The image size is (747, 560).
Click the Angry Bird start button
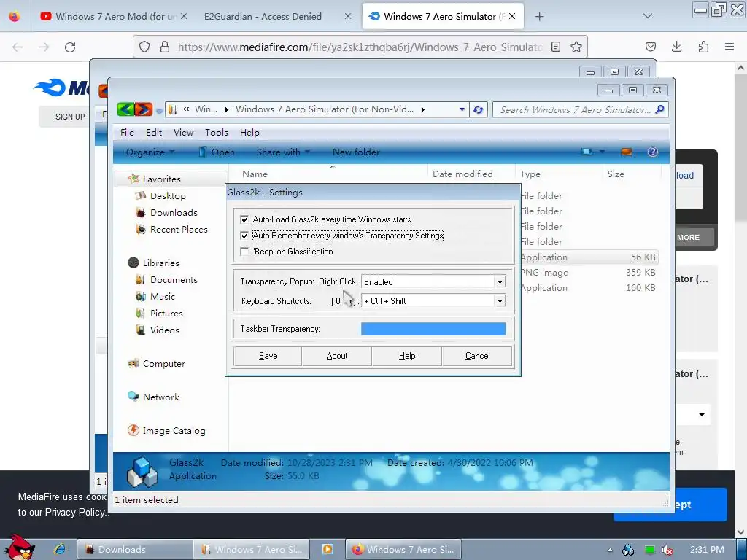coord(18,548)
